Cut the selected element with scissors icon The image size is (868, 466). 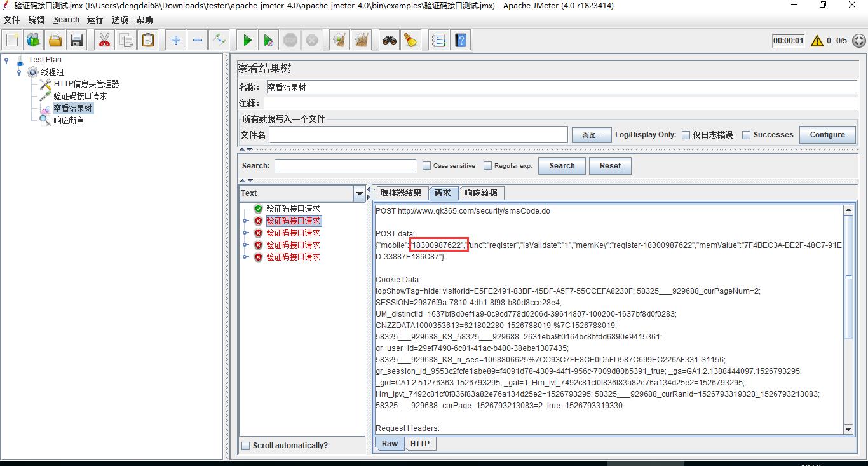[x=104, y=40]
